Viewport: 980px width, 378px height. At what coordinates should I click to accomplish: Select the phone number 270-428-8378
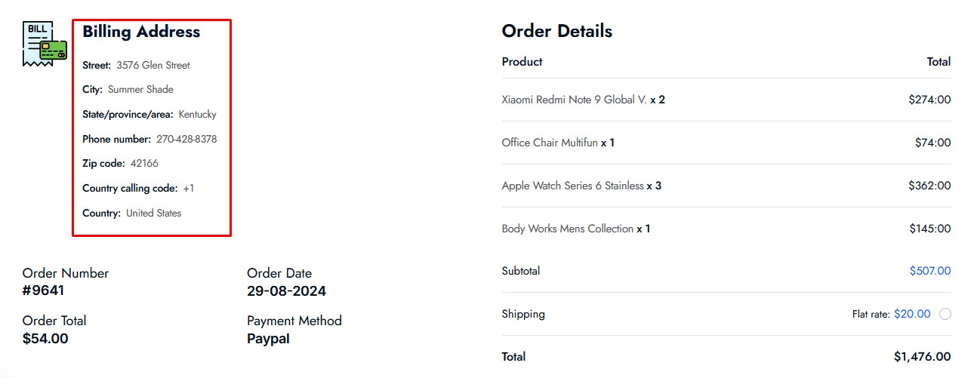coord(186,139)
